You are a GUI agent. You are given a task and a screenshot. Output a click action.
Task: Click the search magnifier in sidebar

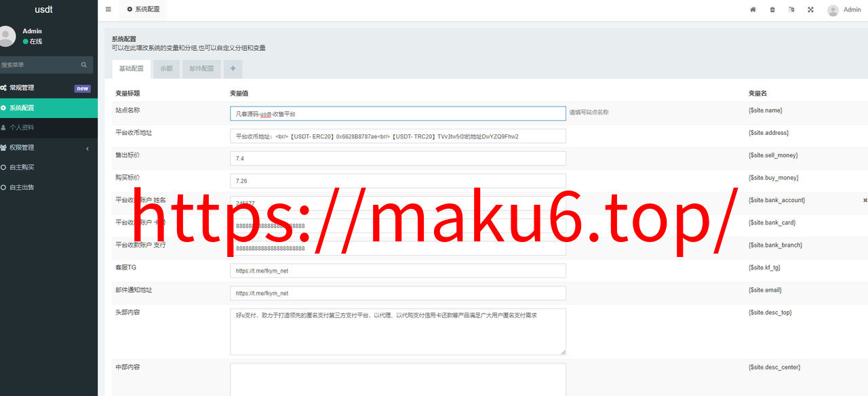point(84,65)
